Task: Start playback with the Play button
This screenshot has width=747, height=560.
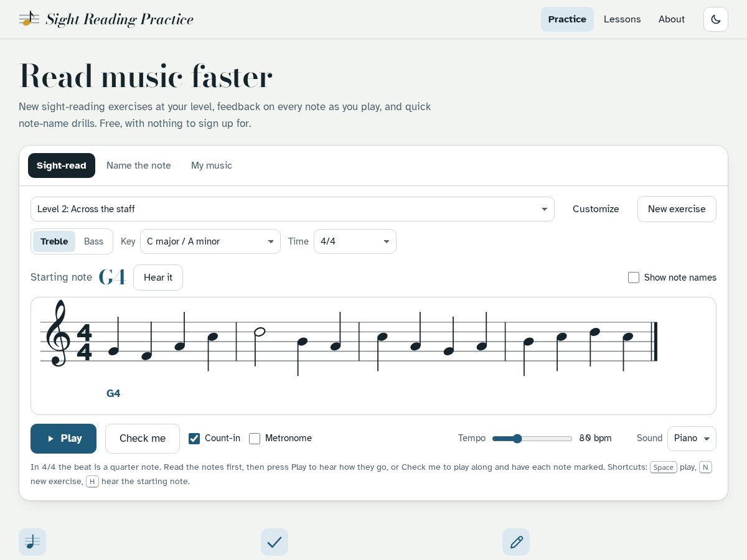Action: click(x=63, y=439)
